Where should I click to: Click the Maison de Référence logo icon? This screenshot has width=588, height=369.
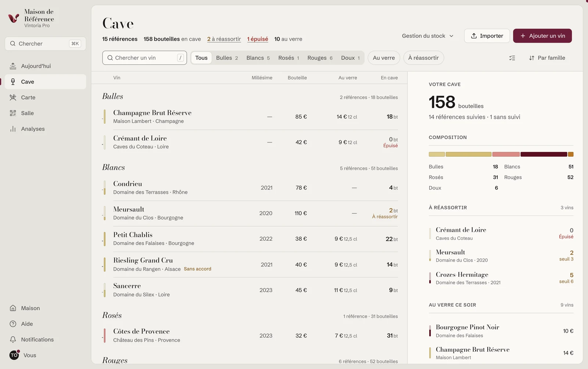click(x=14, y=18)
